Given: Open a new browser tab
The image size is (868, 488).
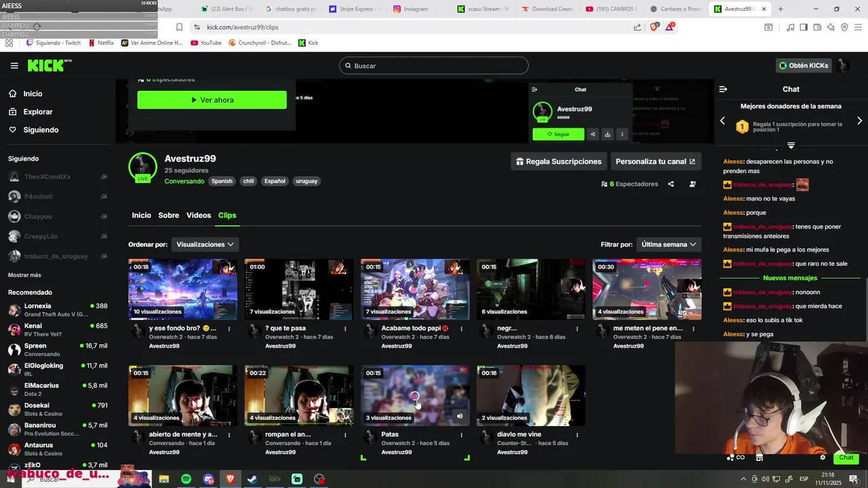Looking at the screenshot, I should tap(781, 9).
